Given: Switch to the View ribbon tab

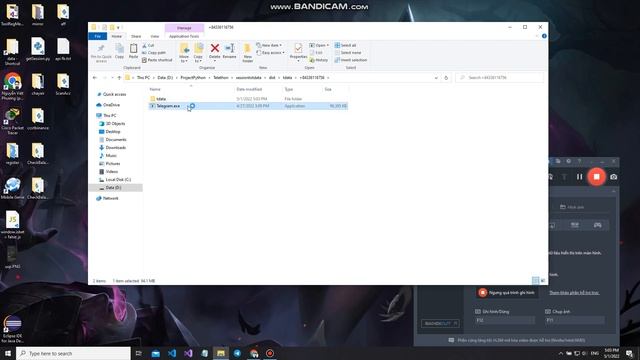Looking at the screenshot, I should pos(155,36).
